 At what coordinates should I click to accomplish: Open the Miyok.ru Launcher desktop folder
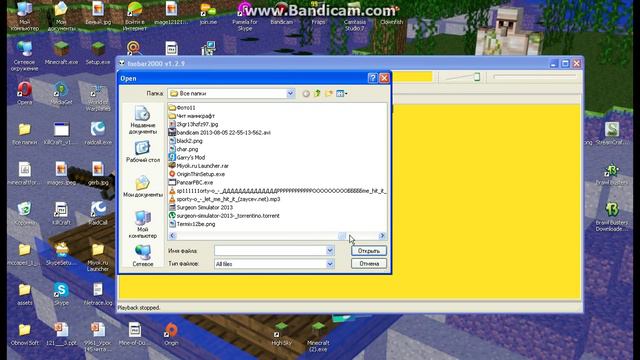98,257
